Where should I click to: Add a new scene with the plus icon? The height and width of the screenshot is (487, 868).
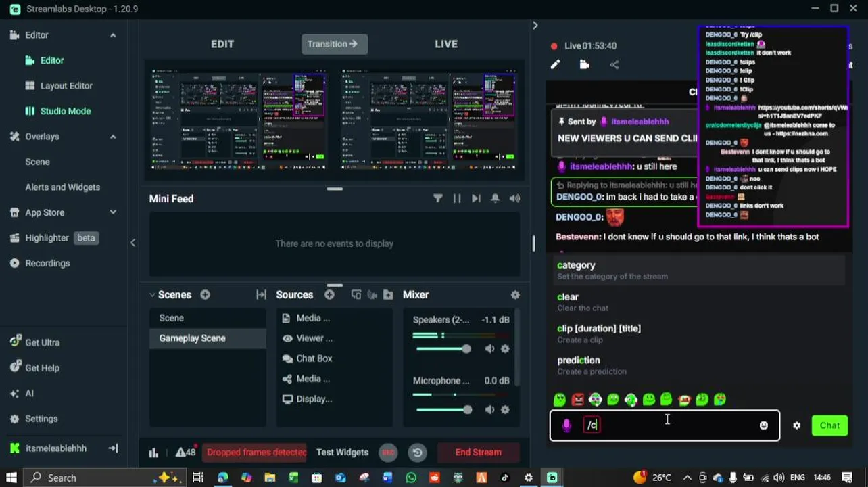(205, 295)
